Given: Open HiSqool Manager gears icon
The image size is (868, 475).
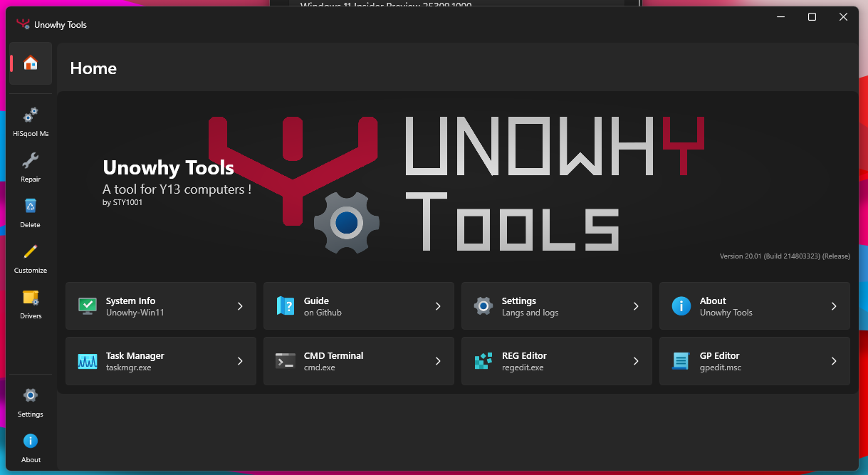Looking at the screenshot, I should coord(31,115).
